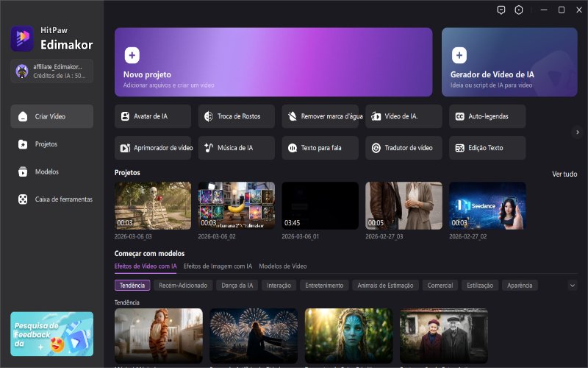588x368 pixels.
Task: Open project thumbnail 2026-02-27_03
Action: pos(404,206)
